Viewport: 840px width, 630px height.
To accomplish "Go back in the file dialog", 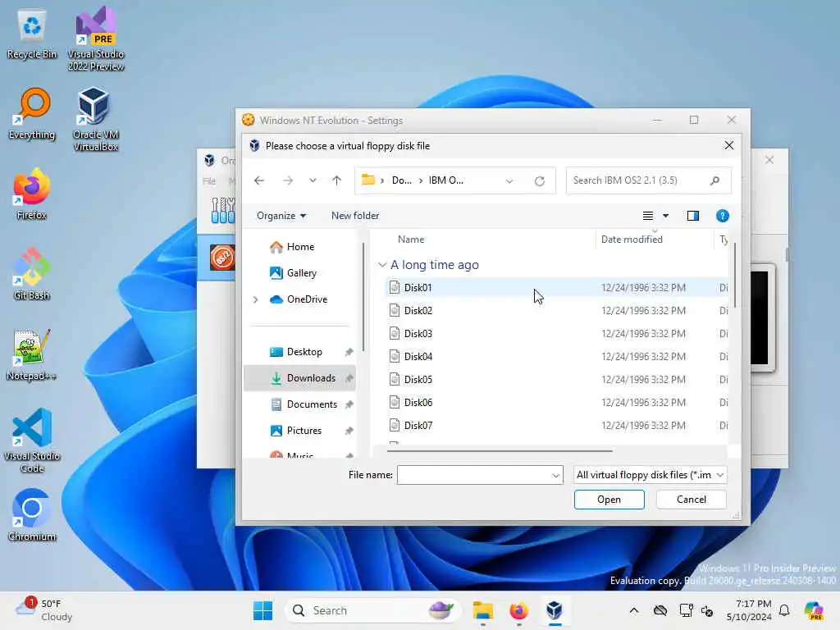I will point(259,180).
